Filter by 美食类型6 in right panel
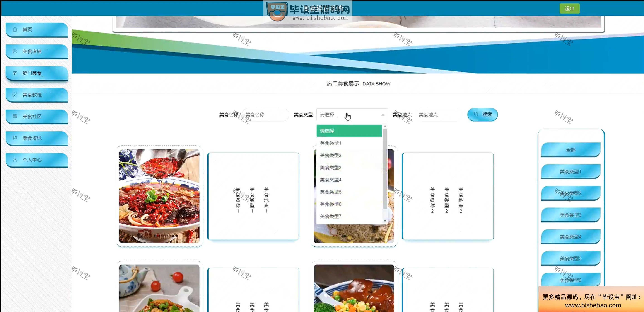The width and height of the screenshot is (644, 312). pyautogui.click(x=571, y=280)
